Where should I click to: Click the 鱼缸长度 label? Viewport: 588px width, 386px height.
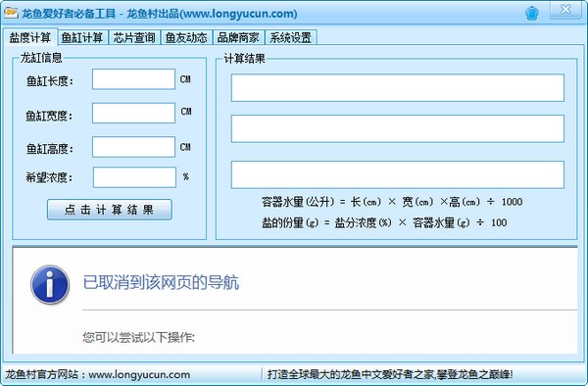[x=50, y=81]
